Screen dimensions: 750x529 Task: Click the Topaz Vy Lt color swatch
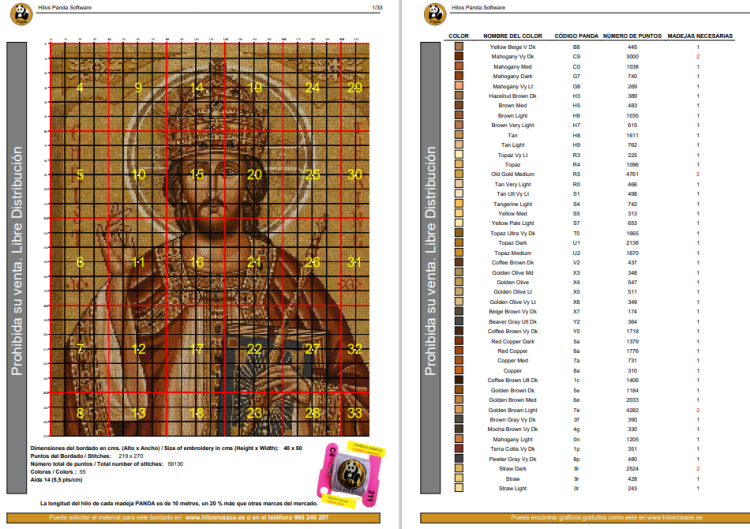(459, 155)
